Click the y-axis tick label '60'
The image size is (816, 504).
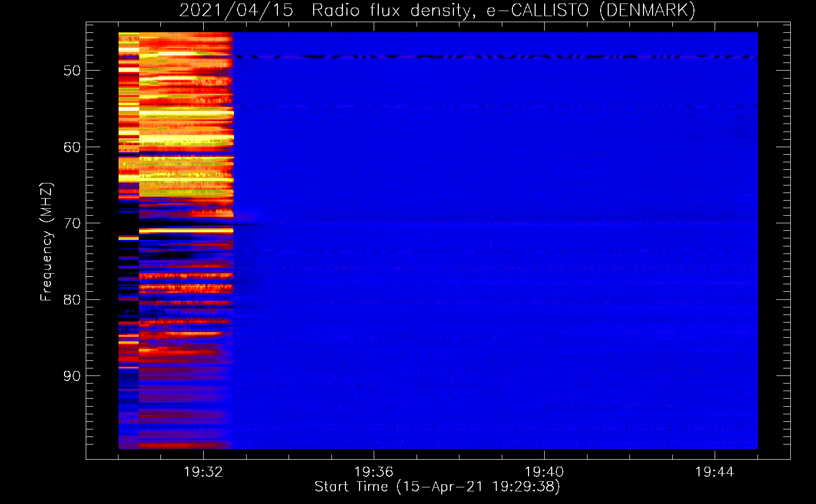pyautogui.click(x=72, y=147)
